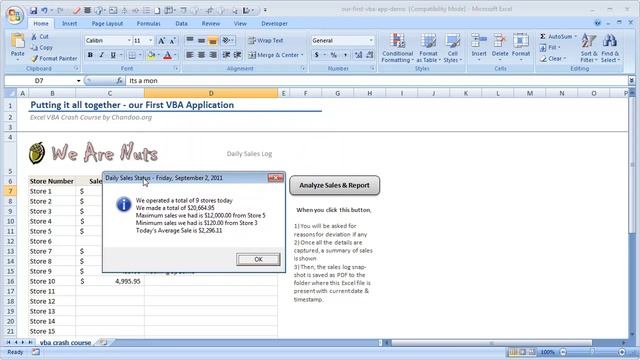Viewport: 640px width, 360px height.
Task: Toggle Italic formatting
Action: (x=102, y=55)
